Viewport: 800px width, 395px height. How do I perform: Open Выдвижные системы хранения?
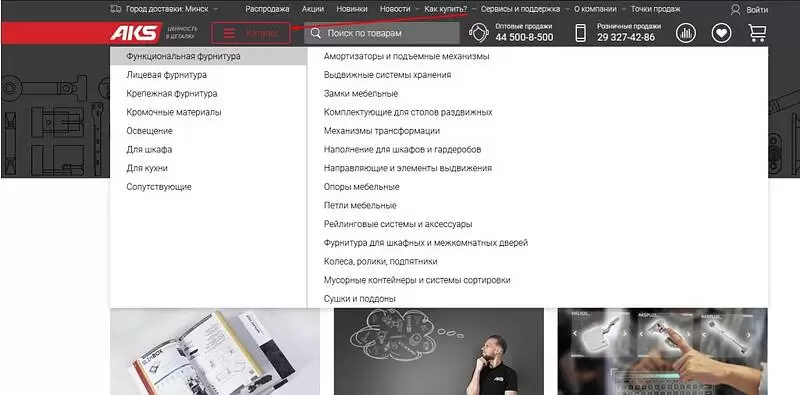[x=387, y=75]
